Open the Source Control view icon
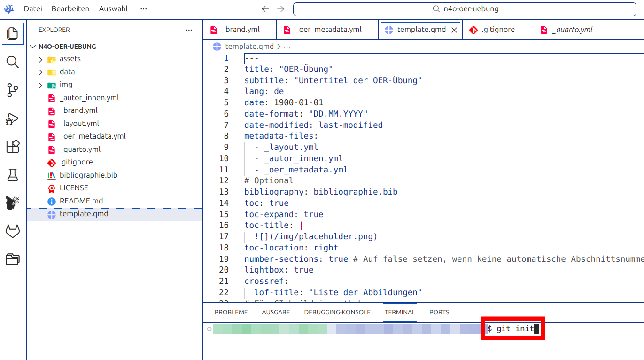 [x=13, y=90]
